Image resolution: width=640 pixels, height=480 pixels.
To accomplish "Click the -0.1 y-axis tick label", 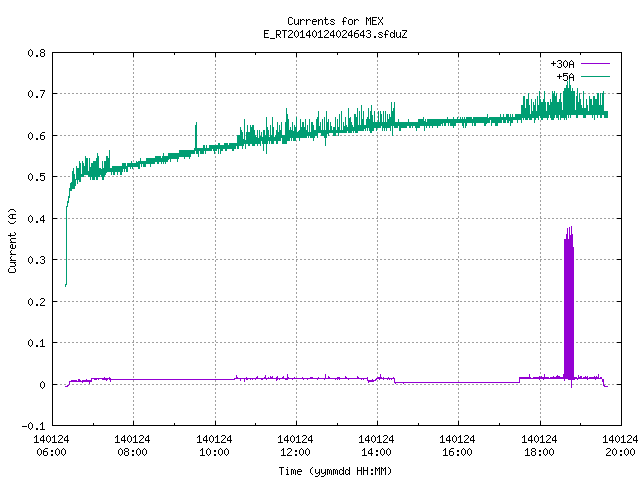I will point(33,426).
